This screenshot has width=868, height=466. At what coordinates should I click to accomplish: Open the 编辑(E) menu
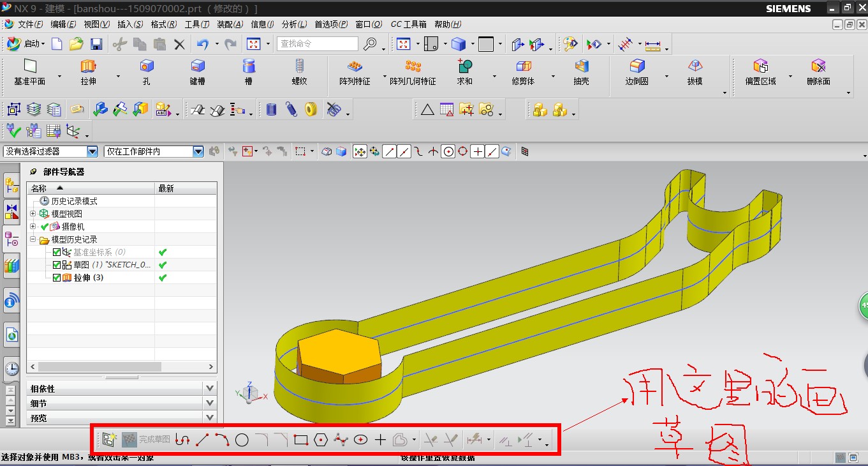(63, 24)
